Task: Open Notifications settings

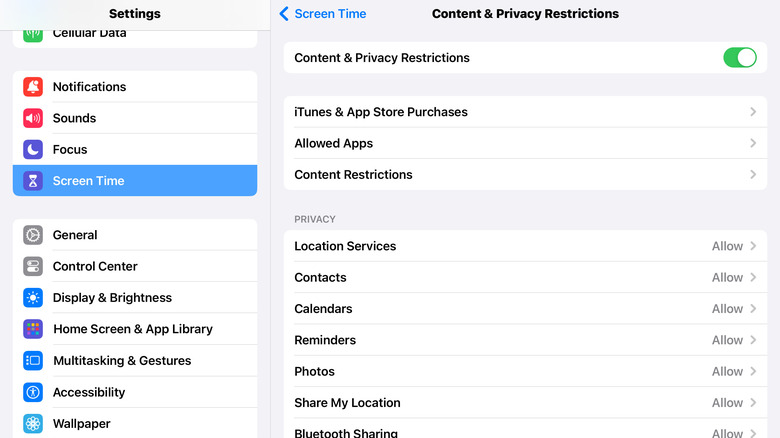Action: tap(135, 87)
